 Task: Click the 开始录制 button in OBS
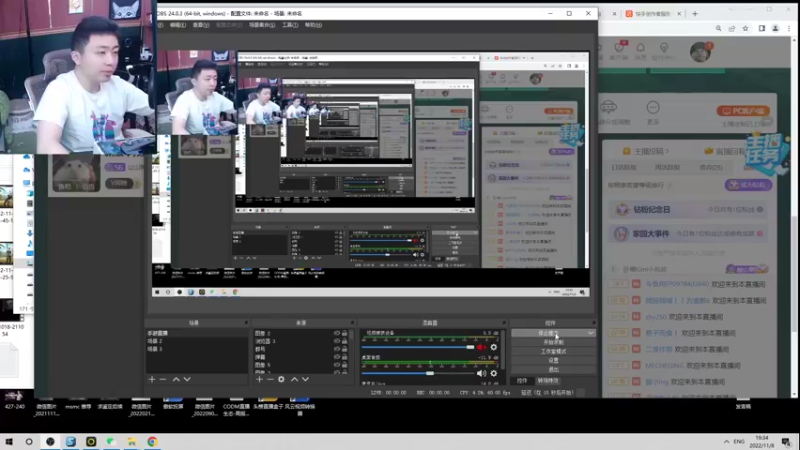(553, 342)
